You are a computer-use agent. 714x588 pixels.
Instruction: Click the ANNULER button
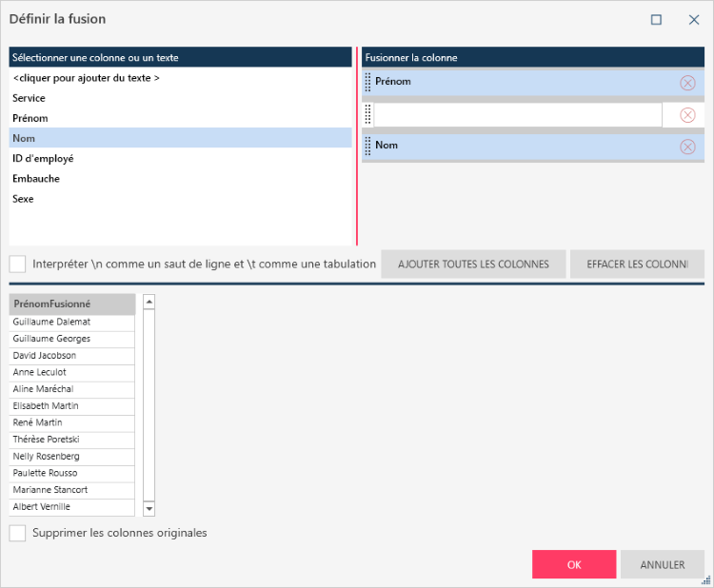[x=662, y=564]
